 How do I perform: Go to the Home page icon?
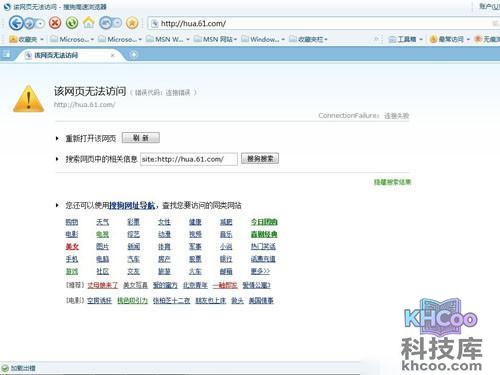coord(89,23)
